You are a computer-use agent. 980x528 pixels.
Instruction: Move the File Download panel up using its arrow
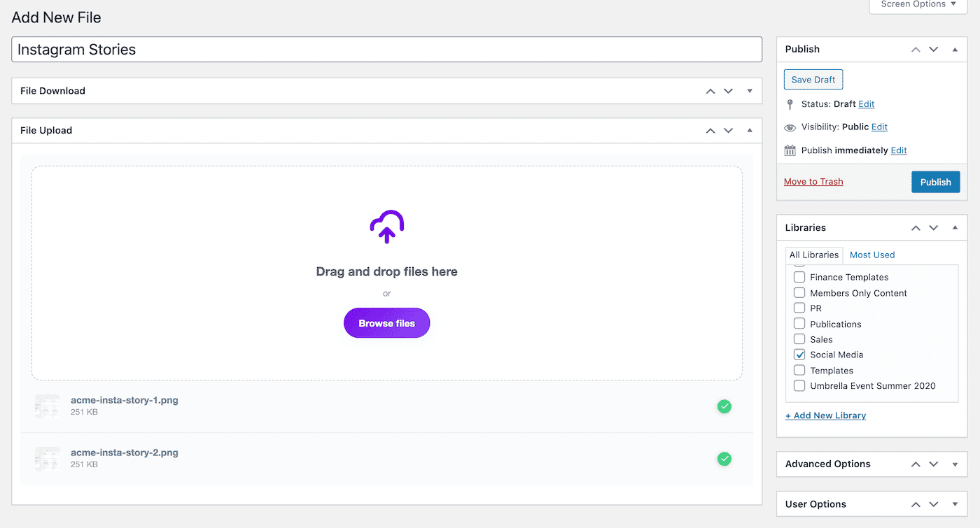(x=710, y=91)
